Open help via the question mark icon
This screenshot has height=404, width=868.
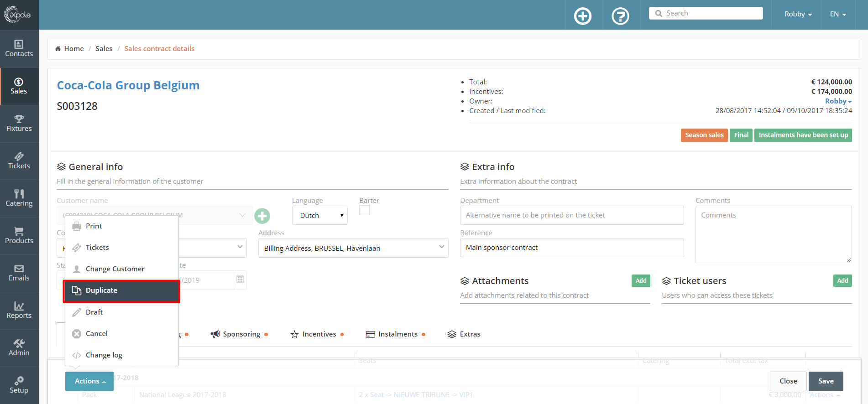coord(620,16)
